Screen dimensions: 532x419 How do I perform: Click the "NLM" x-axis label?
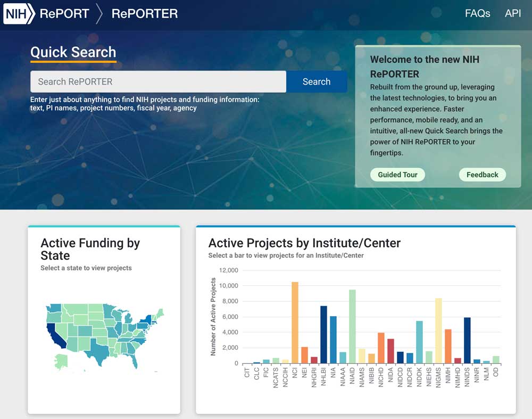pos(486,374)
